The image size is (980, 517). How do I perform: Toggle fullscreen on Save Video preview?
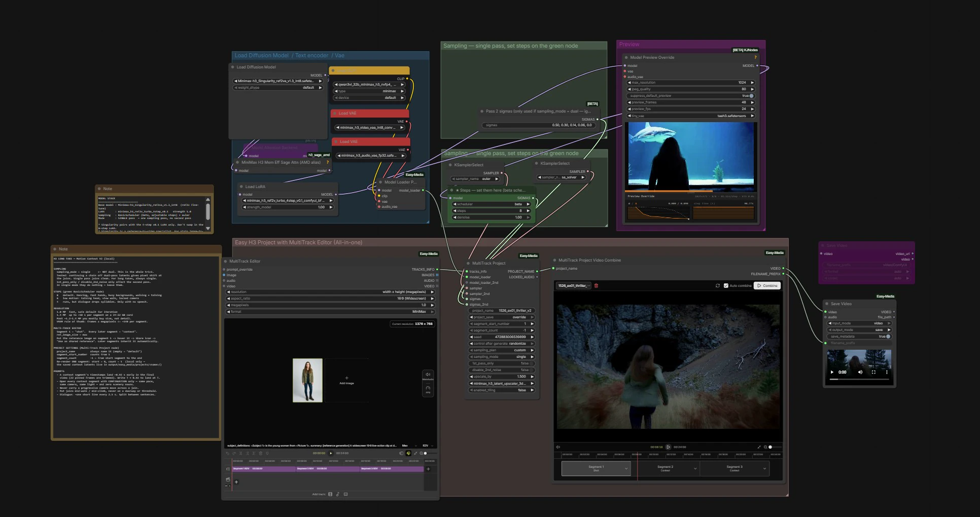(873, 372)
